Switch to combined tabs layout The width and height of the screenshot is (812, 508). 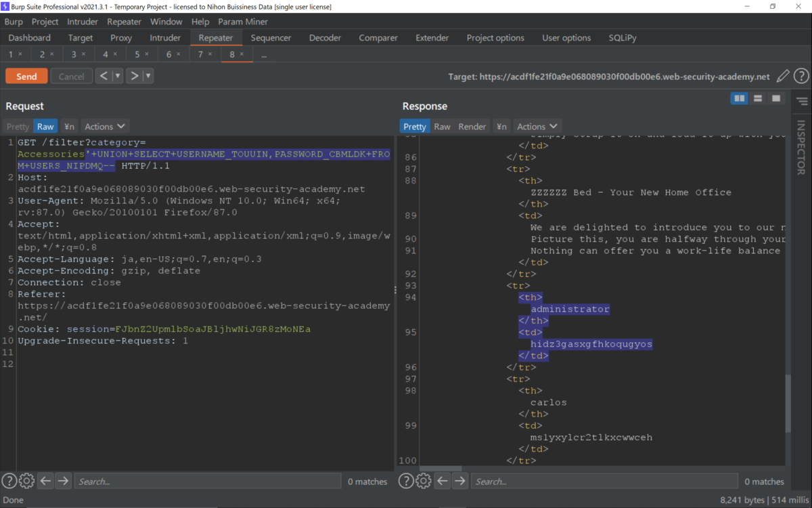pos(776,99)
